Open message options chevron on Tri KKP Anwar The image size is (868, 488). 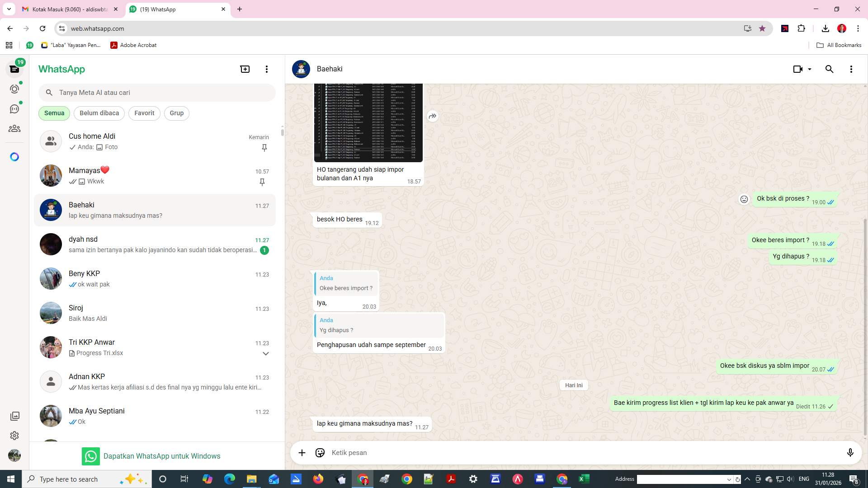point(266,353)
